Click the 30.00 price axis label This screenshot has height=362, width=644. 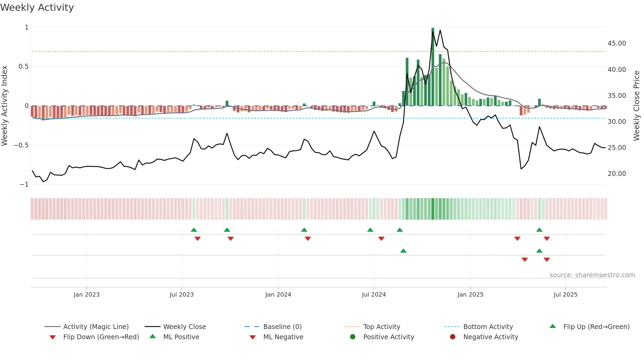pyautogui.click(x=617, y=121)
